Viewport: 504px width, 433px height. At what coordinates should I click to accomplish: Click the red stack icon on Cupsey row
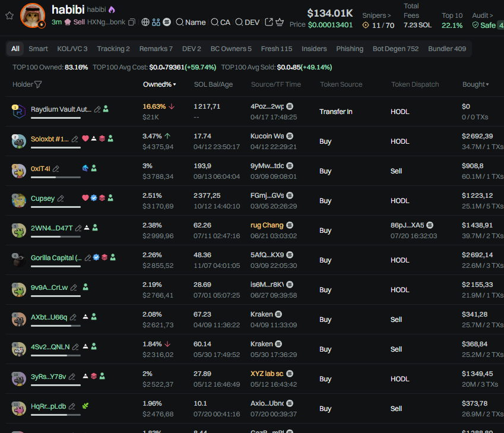tap(102, 198)
